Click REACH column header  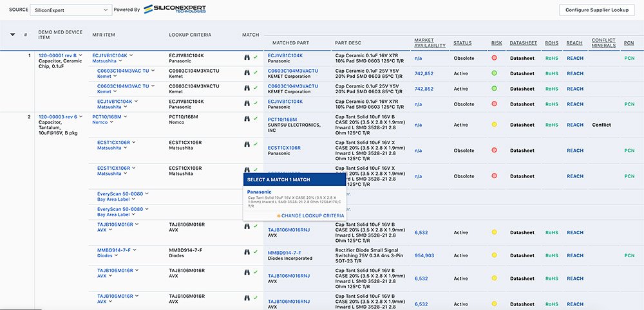(x=574, y=43)
